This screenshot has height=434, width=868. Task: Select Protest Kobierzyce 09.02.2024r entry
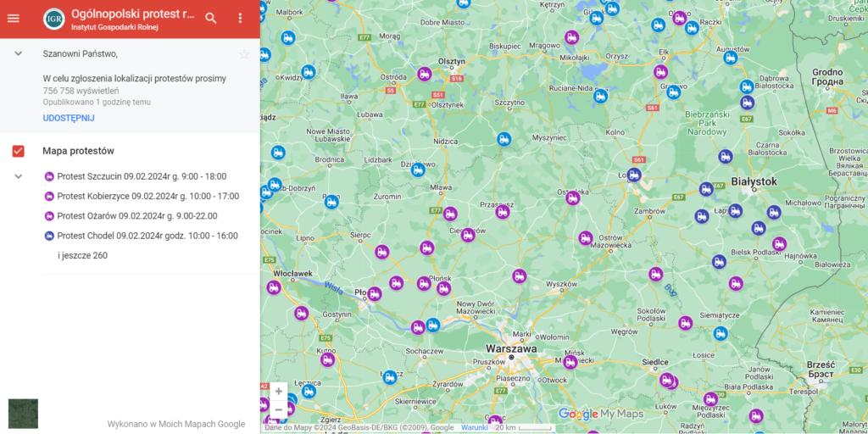point(147,196)
